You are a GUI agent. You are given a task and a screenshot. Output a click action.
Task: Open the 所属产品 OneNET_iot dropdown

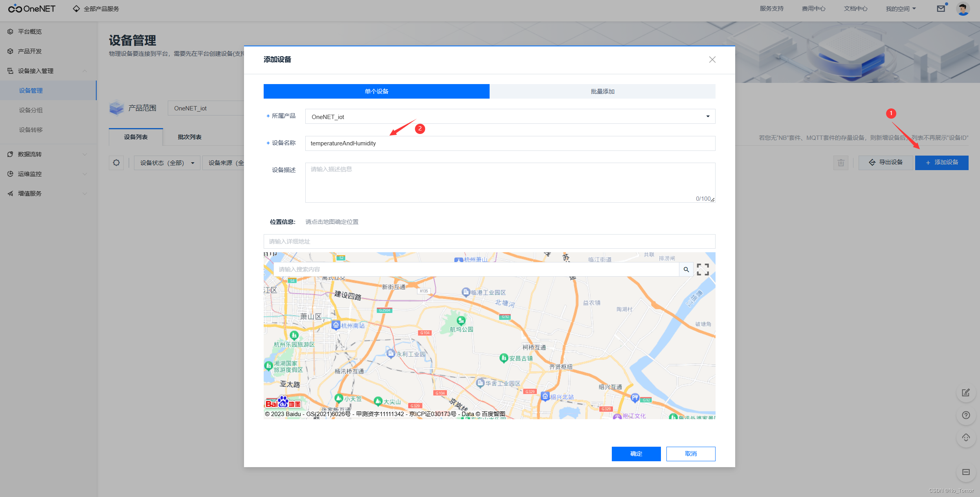[510, 117]
